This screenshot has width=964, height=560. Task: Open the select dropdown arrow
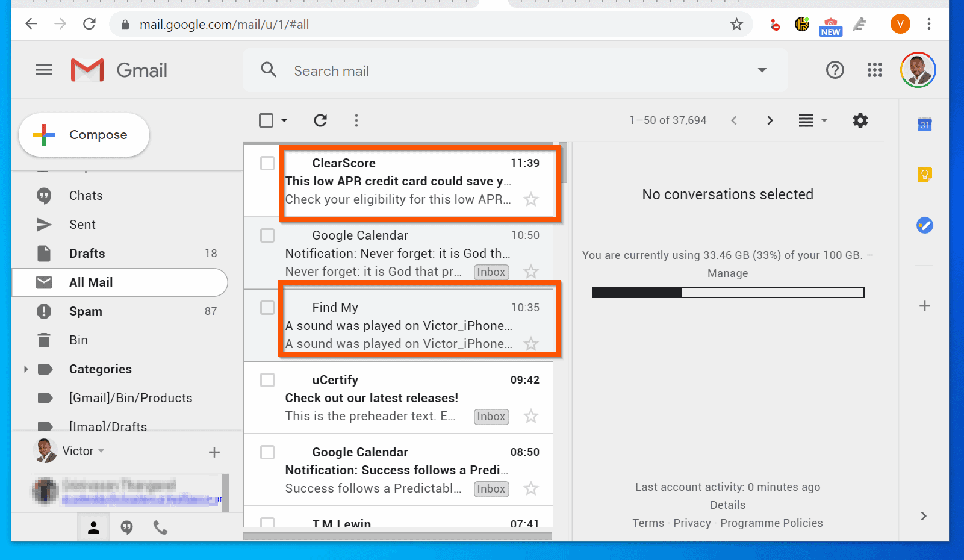coord(284,120)
